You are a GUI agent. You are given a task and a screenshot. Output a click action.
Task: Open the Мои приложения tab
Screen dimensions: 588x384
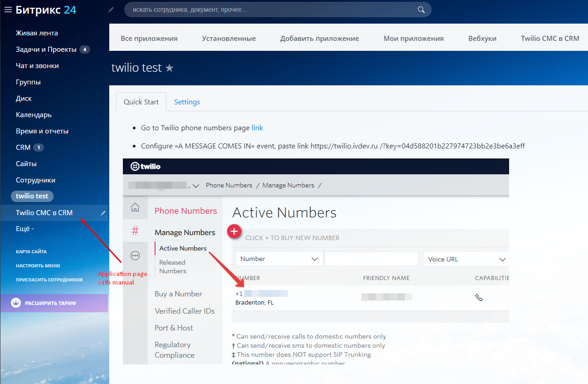[413, 39]
